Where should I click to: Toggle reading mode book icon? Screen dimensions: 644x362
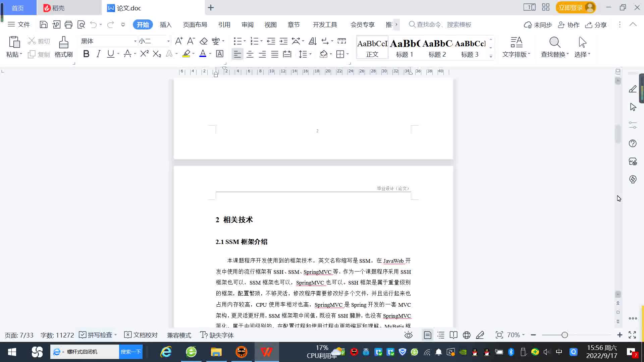pyautogui.click(x=453, y=335)
